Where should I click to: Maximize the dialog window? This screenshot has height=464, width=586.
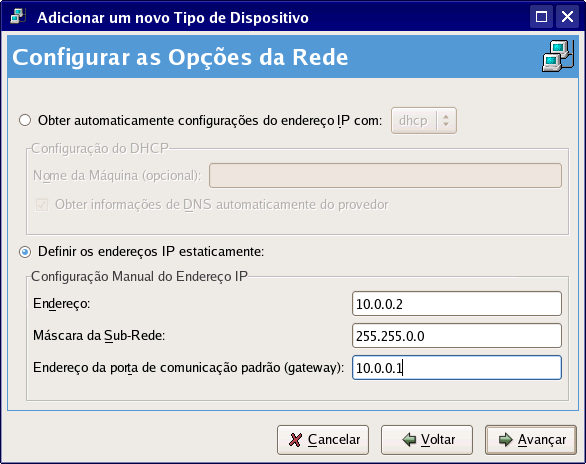[x=541, y=17]
